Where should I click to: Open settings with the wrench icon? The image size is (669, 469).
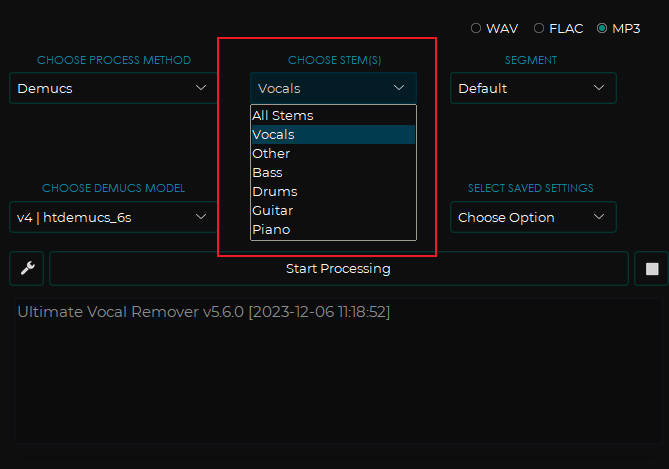(x=26, y=269)
